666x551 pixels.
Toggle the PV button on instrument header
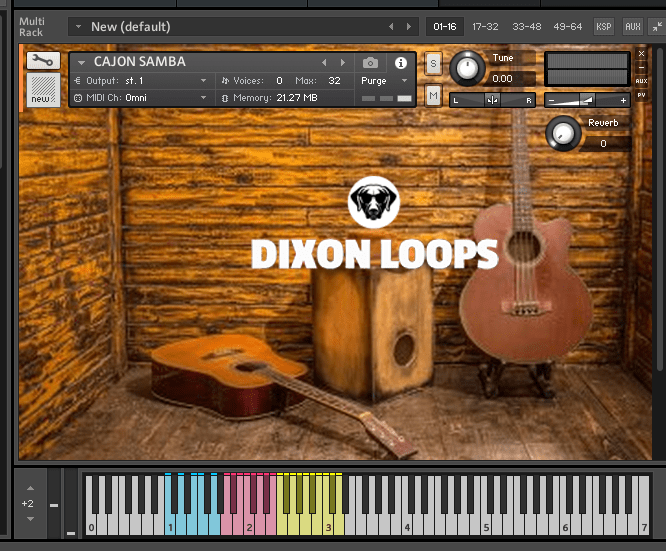(641, 95)
